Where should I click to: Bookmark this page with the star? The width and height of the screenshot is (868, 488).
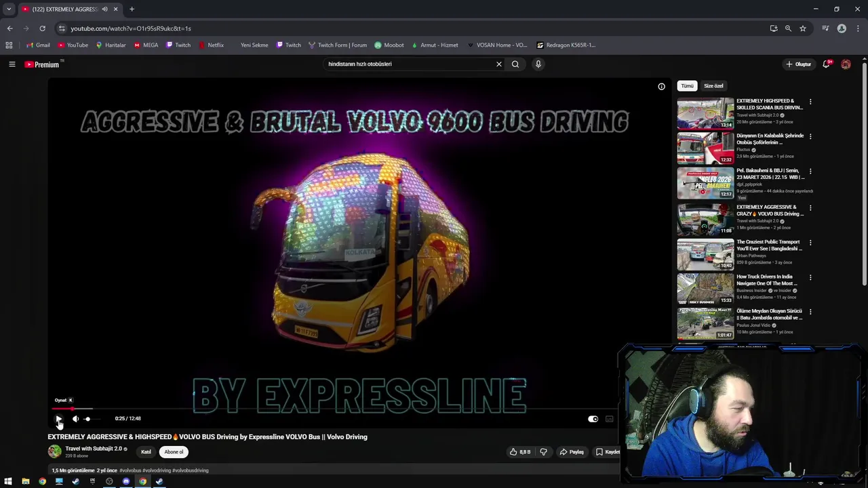803,28
